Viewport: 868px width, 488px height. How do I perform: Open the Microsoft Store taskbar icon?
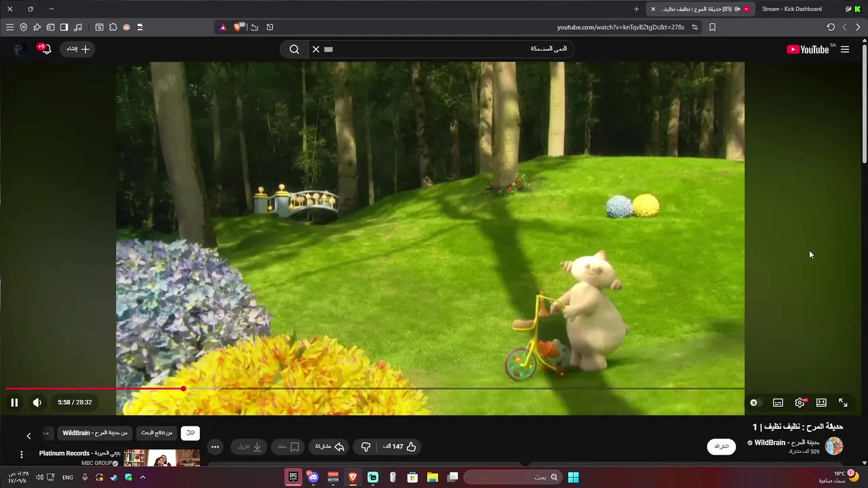[412, 477]
